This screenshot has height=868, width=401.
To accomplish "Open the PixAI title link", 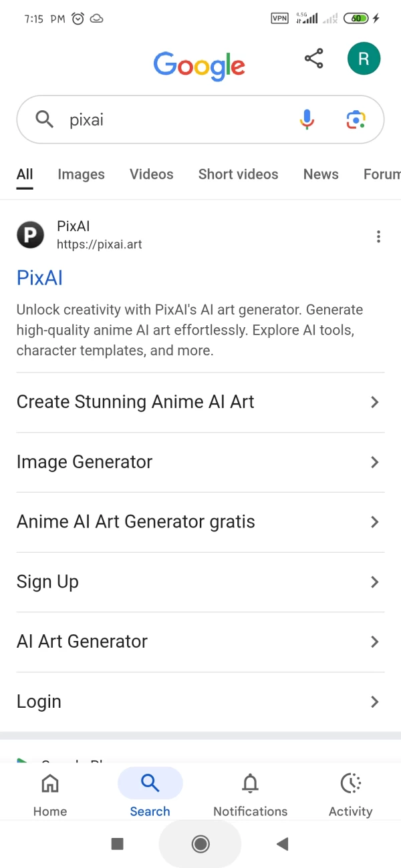I will (39, 278).
